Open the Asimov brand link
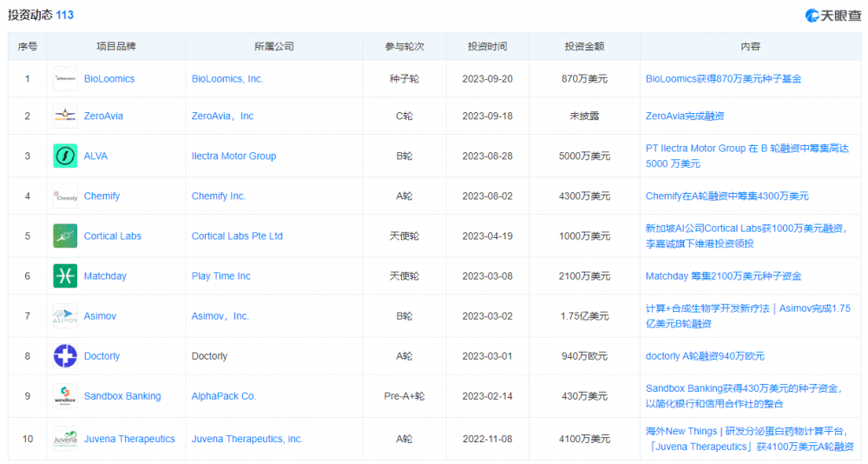 [x=100, y=315]
